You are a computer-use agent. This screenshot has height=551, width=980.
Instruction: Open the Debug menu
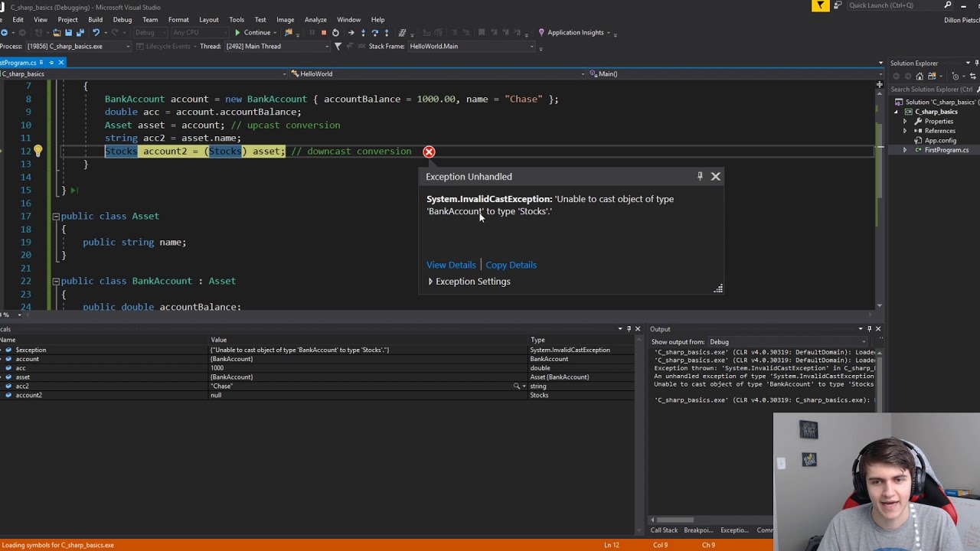tap(122, 19)
